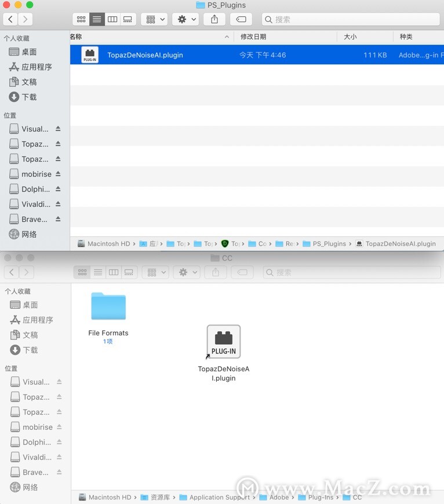Click Share button in PS_Plugins window

click(x=214, y=19)
